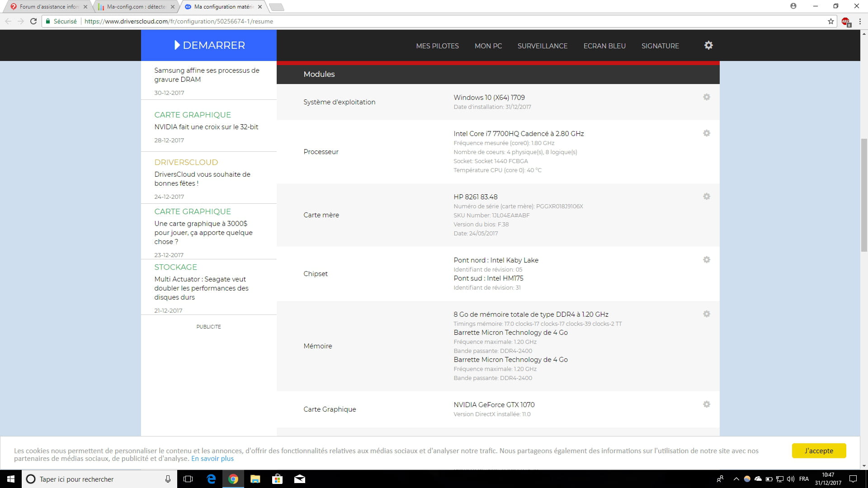Open the Windows Start menu

11,479
